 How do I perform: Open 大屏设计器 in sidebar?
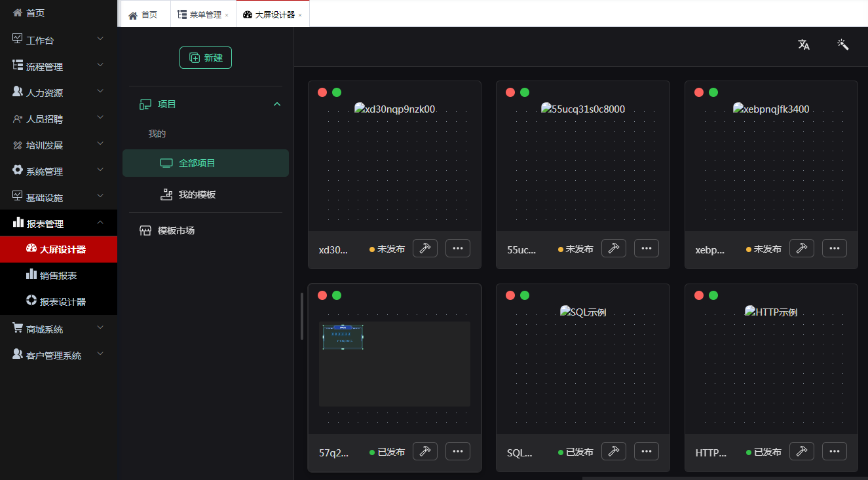pyautogui.click(x=58, y=249)
